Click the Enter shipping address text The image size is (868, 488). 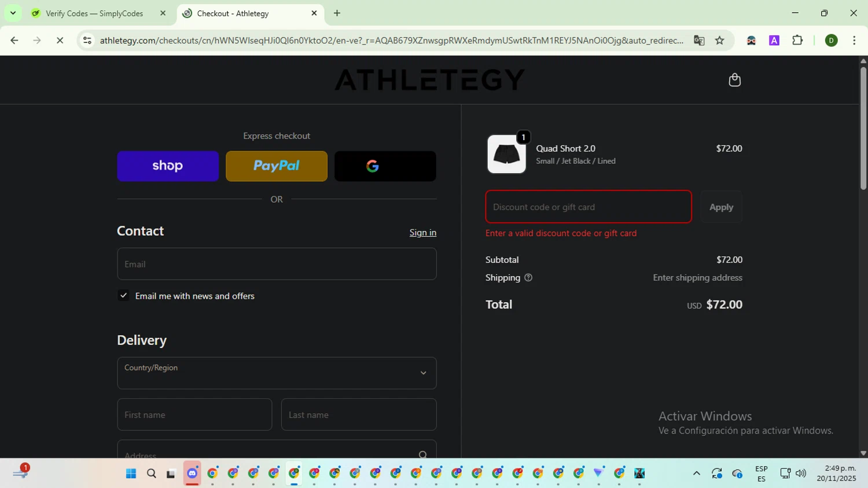[697, 278]
